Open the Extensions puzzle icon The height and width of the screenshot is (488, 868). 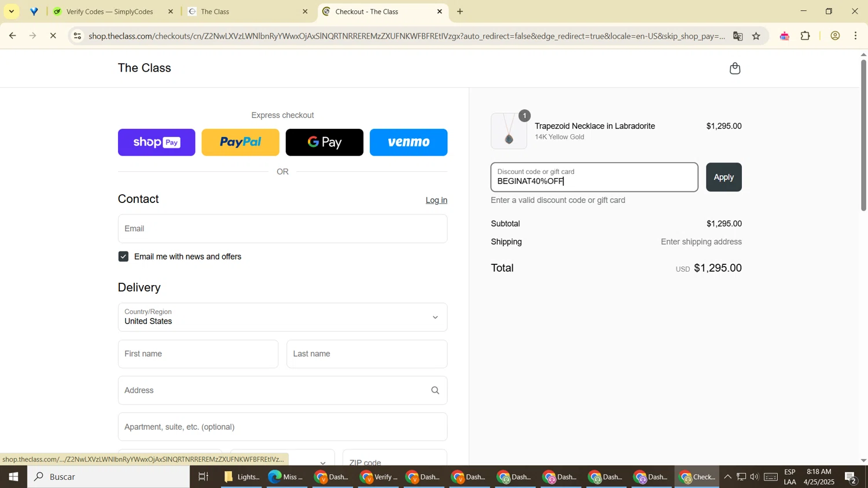coord(806,36)
